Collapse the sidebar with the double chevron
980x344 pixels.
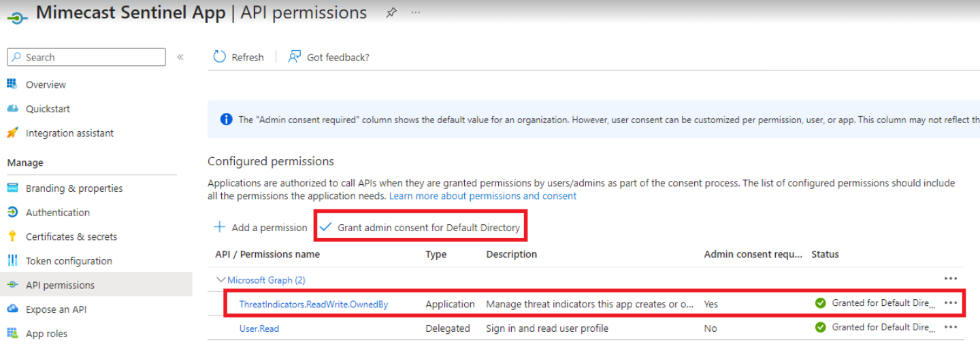pyautogui.click(x=180, y=57)
